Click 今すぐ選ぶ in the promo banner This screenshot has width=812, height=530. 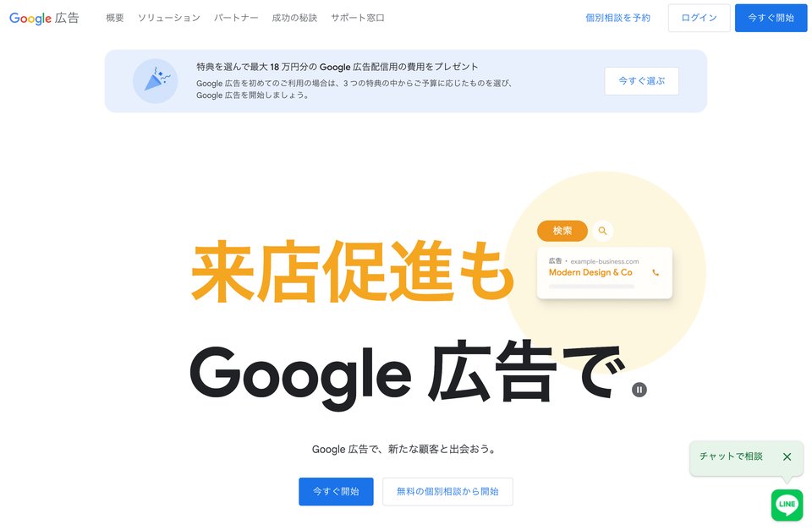pyautogui.click(x=642, y=81)
